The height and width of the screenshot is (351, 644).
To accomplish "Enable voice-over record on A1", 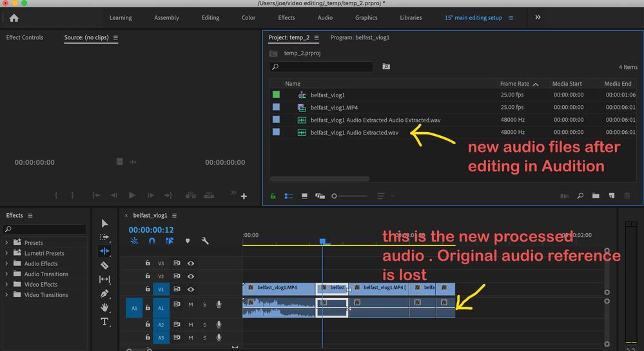I will click(x=219, y=305).
